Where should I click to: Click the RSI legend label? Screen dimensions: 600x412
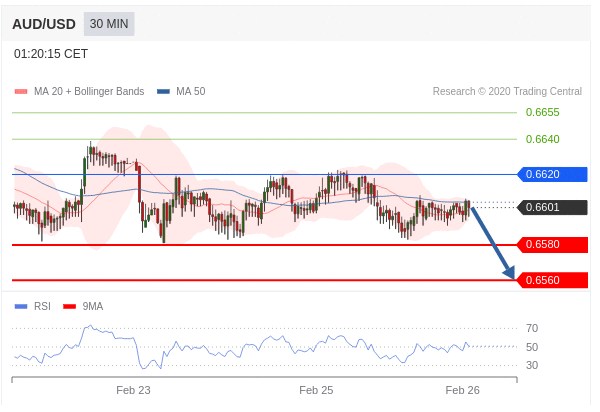42,306
